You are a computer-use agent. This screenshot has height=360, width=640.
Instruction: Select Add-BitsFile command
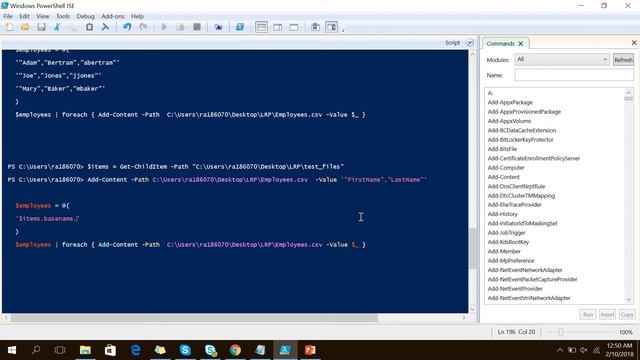(502, 149)
